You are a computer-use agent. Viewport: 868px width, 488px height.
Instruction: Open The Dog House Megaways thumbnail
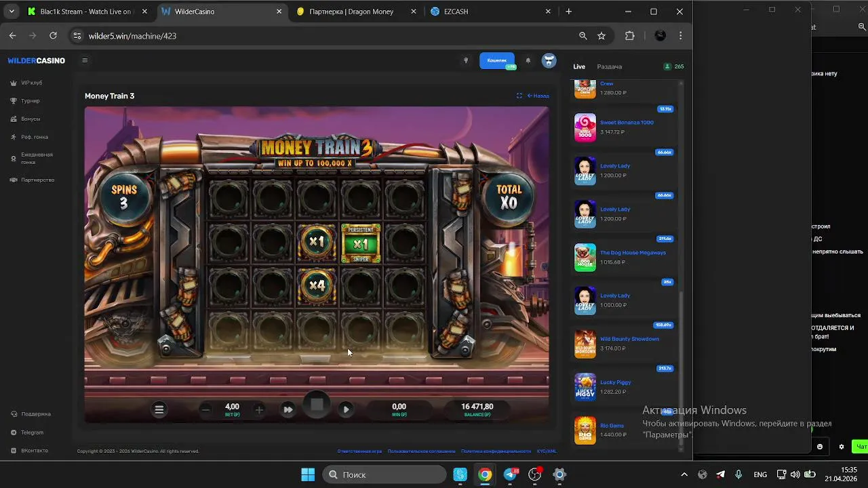(x=585, y=258)
